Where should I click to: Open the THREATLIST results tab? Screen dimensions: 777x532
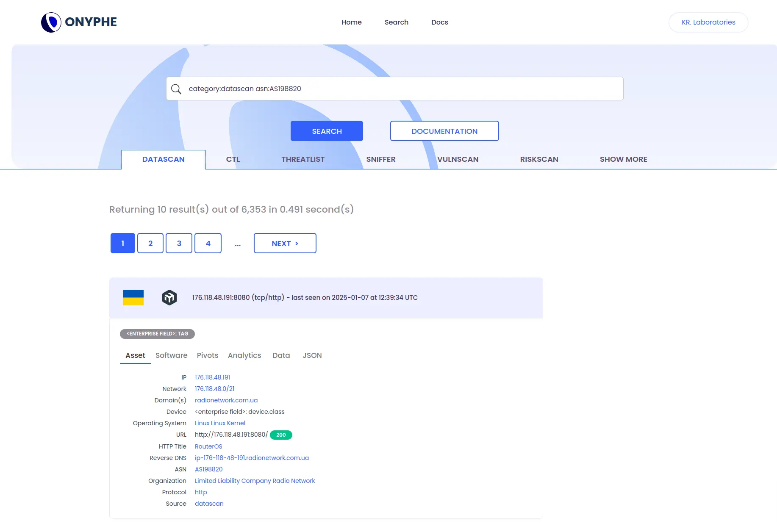coord(302,159)
